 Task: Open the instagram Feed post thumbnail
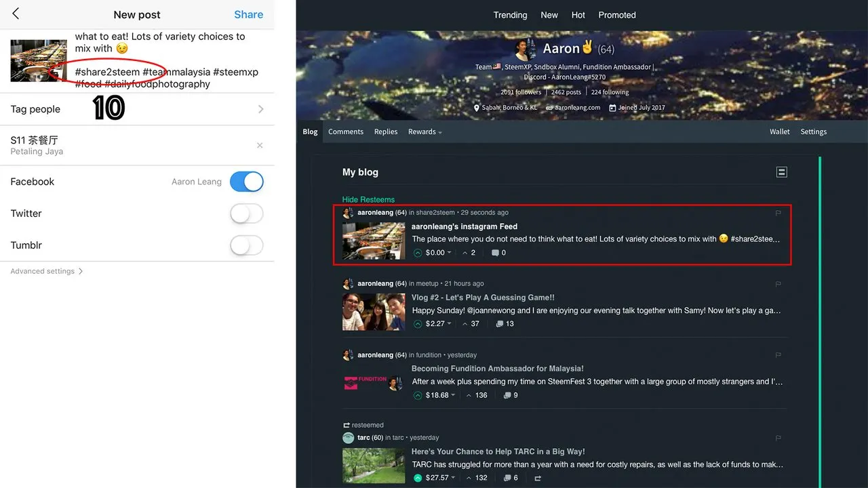374,241
